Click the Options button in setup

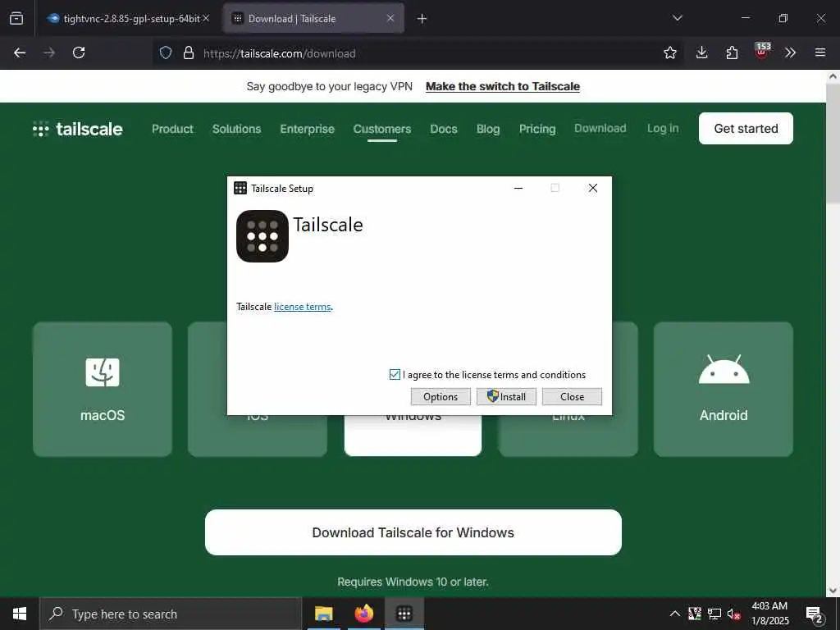[441, 396]
